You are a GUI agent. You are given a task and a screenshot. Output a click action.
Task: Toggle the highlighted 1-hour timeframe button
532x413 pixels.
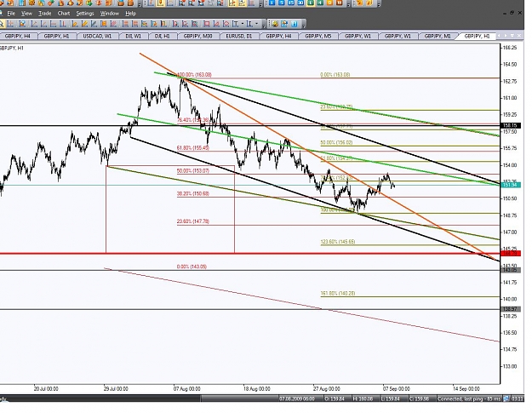311,3
